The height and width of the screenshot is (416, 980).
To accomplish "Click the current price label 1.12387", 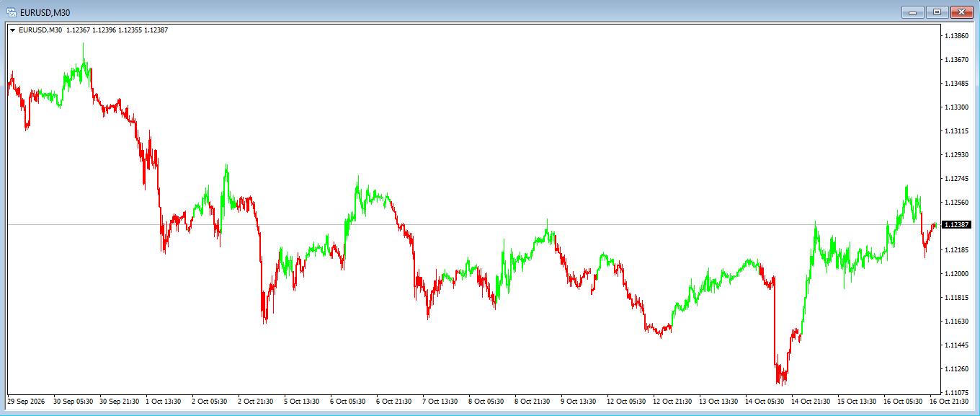I will [957, 225].
